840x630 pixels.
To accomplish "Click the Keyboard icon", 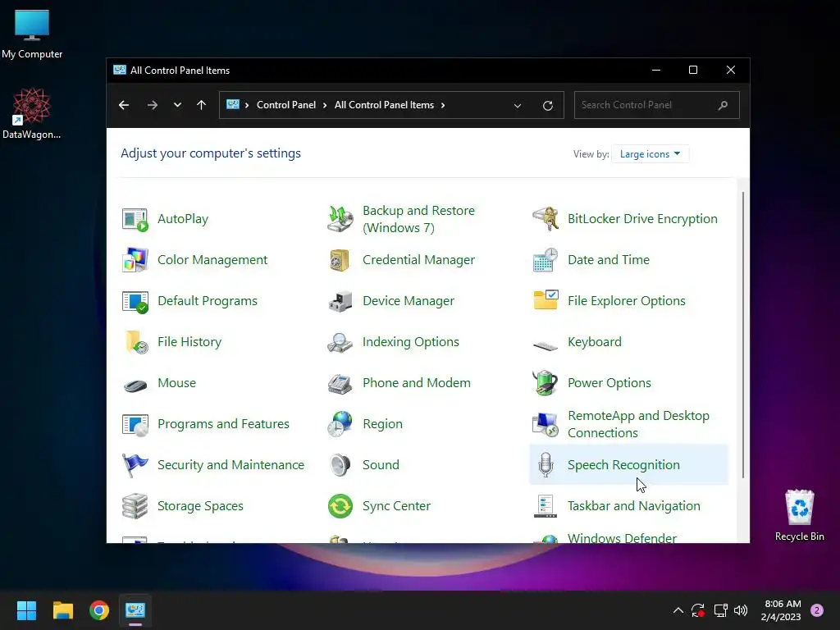I will pos(546,345).
